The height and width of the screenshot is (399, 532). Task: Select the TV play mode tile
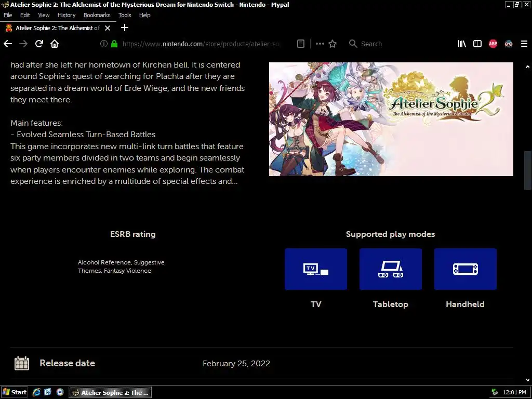(x=316, y=269)
